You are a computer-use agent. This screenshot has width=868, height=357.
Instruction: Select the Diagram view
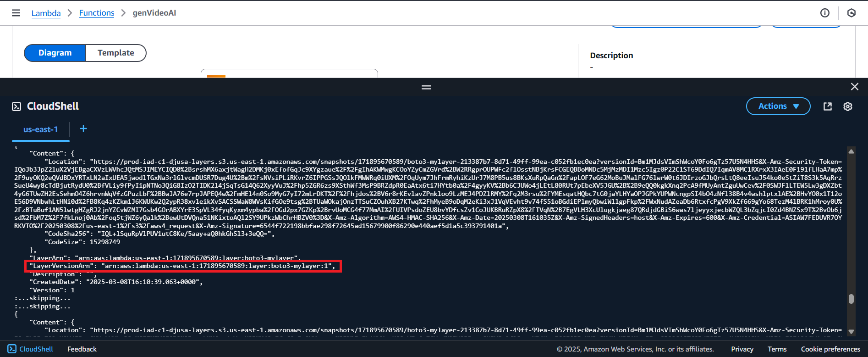pos(55,53)
